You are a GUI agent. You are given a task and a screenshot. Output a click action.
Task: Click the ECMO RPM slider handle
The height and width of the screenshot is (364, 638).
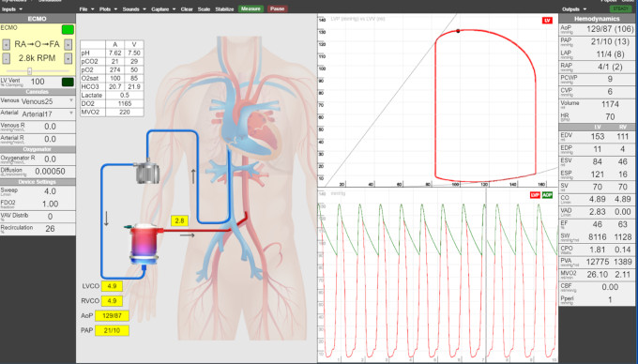point(29,71)
